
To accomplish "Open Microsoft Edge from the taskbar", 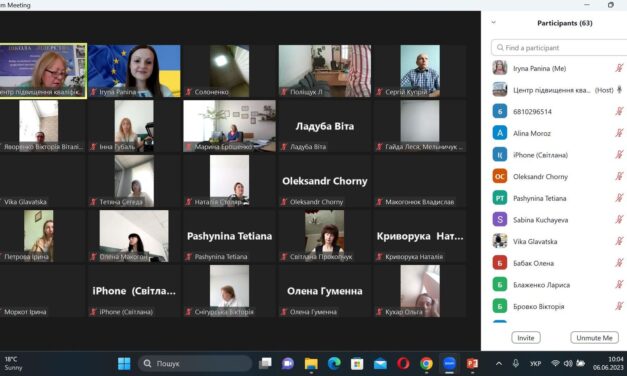I will [x=334, y=364].
